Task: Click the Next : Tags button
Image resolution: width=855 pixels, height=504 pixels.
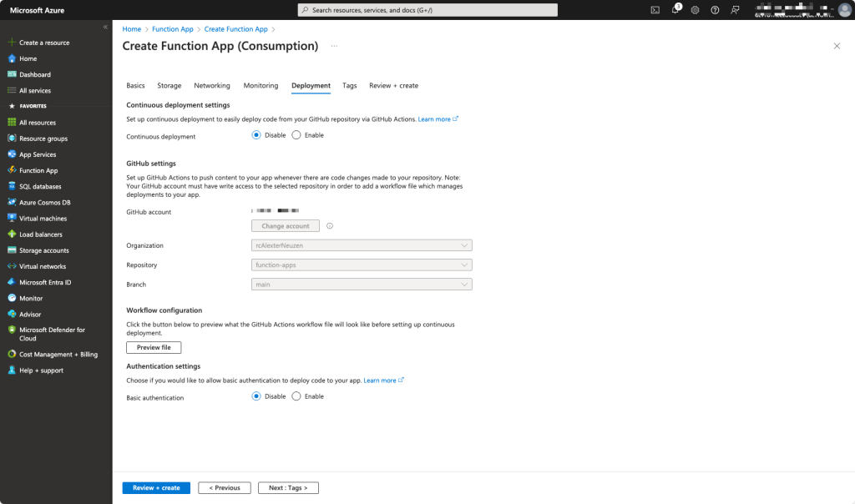Action: [x=288, y=487]
